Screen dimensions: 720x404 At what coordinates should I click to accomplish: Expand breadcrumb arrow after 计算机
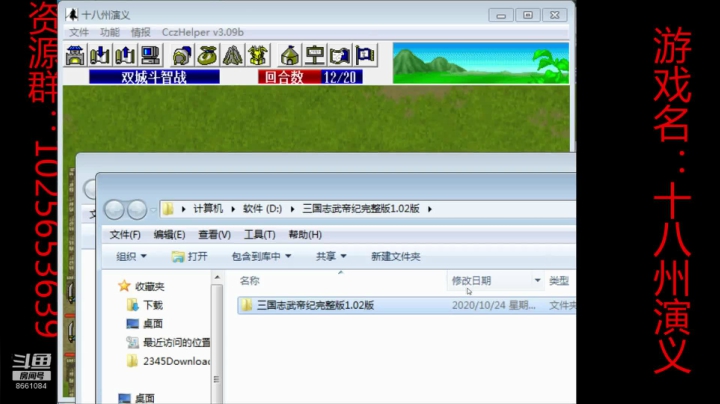point(233,209)
